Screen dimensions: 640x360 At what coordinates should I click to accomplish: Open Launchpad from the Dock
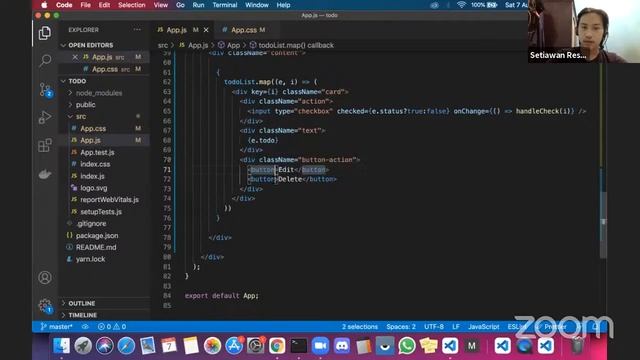pyautogui.click(x=83, y=346)
